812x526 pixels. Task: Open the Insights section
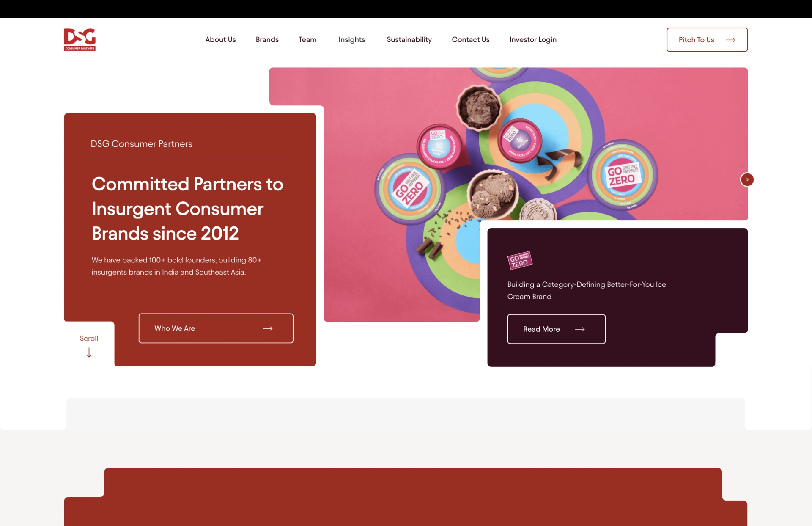pyautogui.click(x=351, y=39)
